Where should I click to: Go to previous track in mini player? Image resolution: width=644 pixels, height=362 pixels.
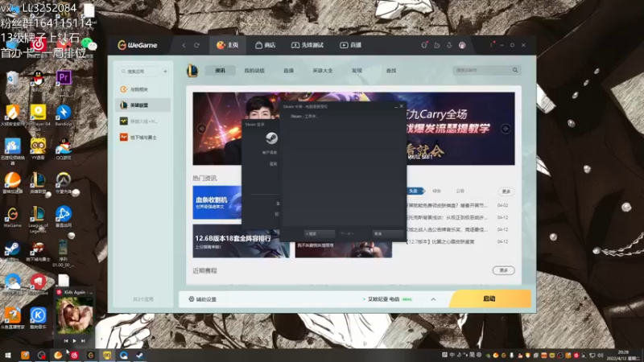[x=66, y=340]
